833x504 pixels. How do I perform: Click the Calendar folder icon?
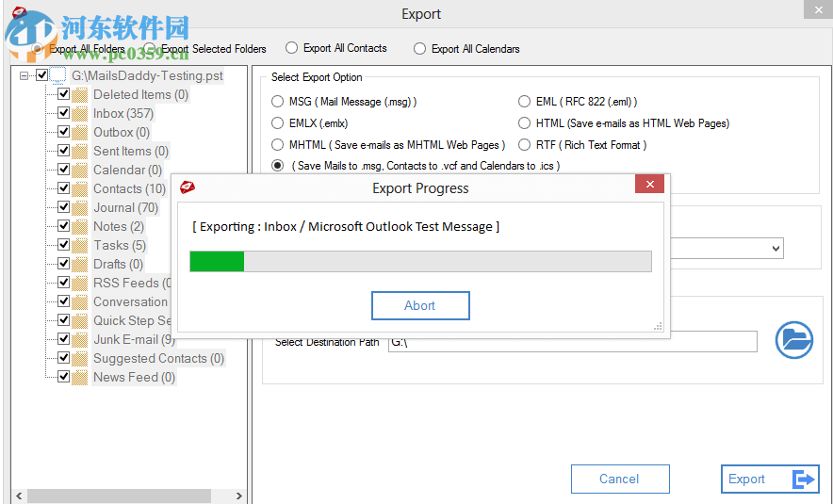click(x=80, y=170)
